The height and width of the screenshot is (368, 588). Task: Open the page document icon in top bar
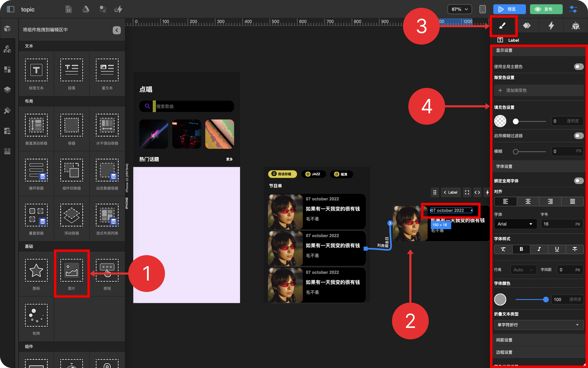pos(69,9)
